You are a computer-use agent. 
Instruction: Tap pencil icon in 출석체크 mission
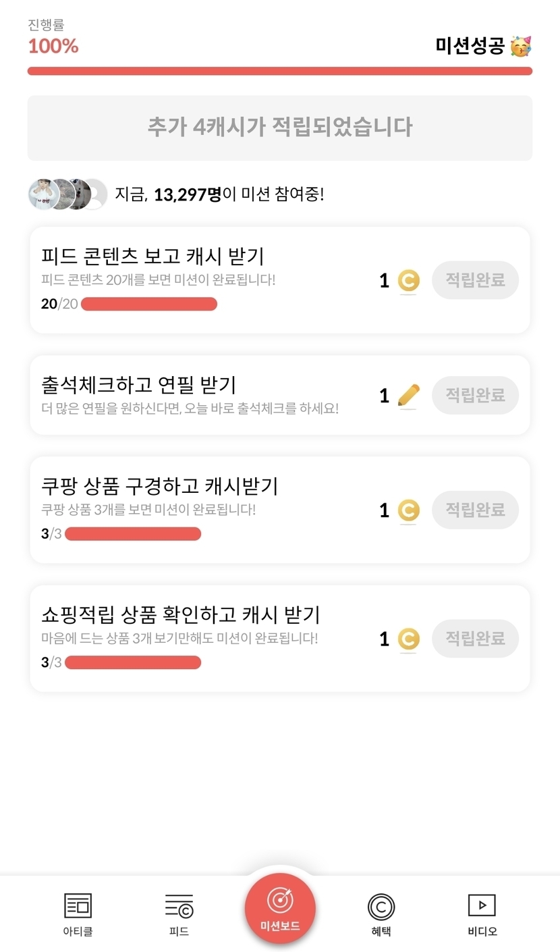408,395
